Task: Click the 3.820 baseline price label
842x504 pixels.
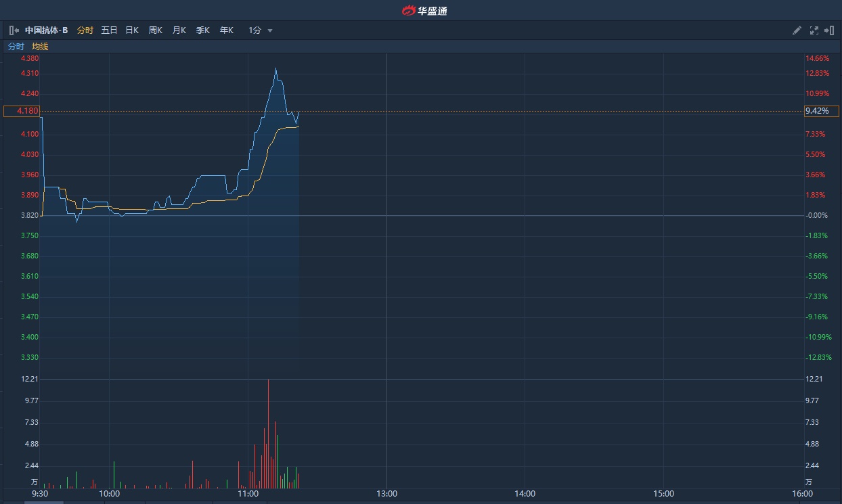Action: tap(29, 215)
